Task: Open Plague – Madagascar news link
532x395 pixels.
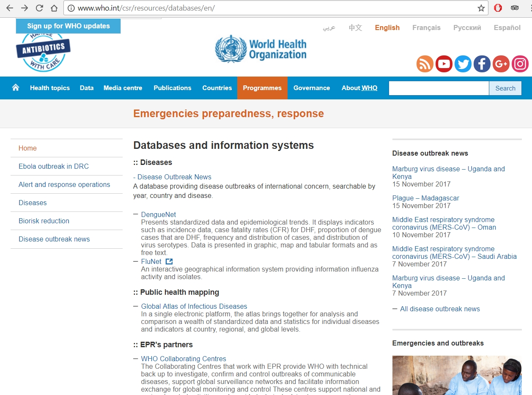Action: pyautogui.click(x=425, y=198)
